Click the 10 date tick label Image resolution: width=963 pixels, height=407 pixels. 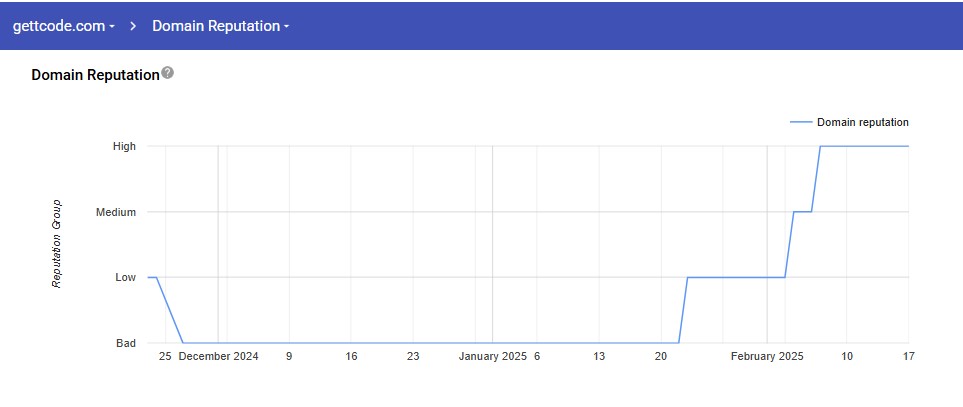tap(846, 356)
